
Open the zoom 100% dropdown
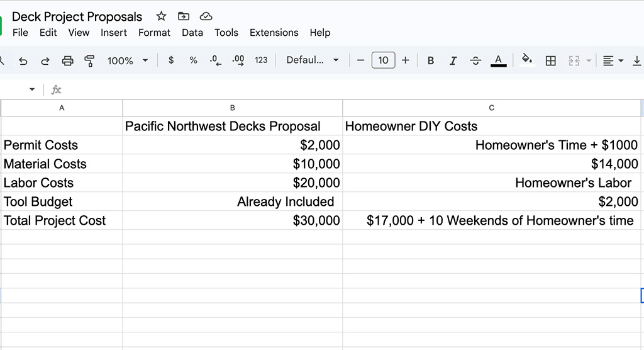pyautogui.click(x=127, y=61)
